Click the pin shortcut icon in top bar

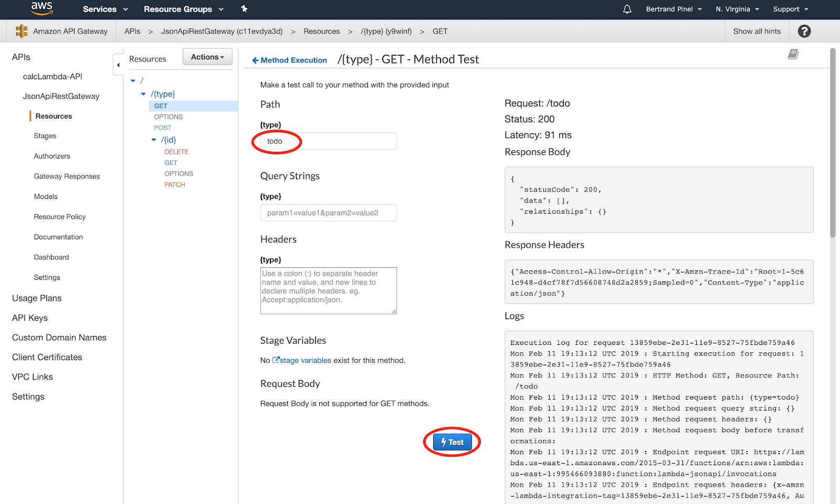point(244,9)
